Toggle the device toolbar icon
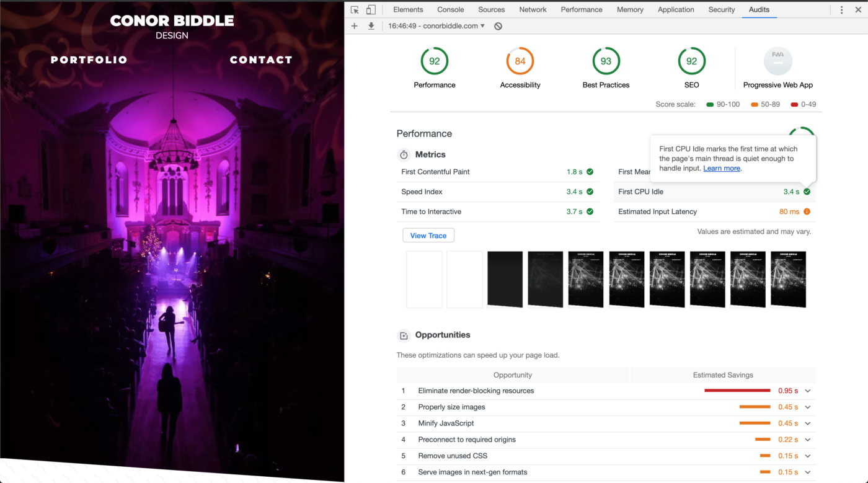 pos(371,10)
